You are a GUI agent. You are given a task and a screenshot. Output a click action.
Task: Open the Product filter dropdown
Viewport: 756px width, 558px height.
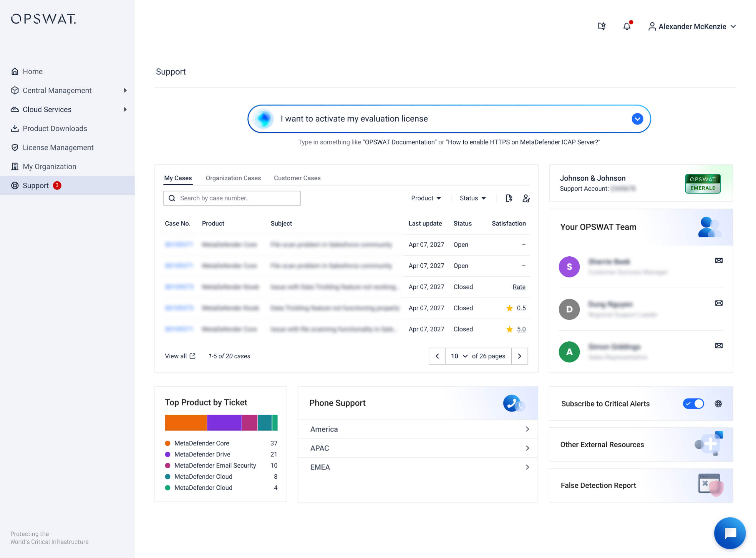point(426,198)
